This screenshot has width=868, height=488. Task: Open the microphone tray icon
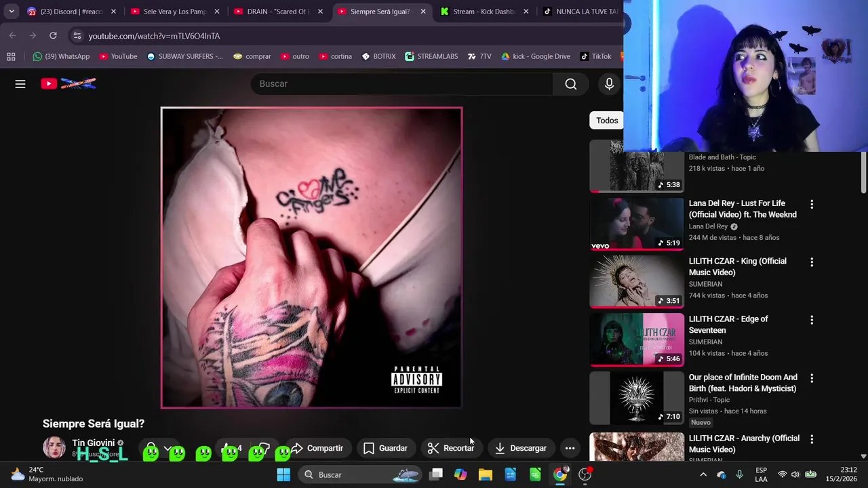tap(739, 474)
